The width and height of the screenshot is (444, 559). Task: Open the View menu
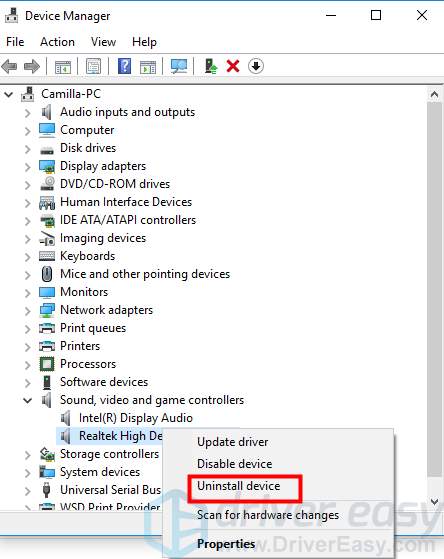pos(103,42)
